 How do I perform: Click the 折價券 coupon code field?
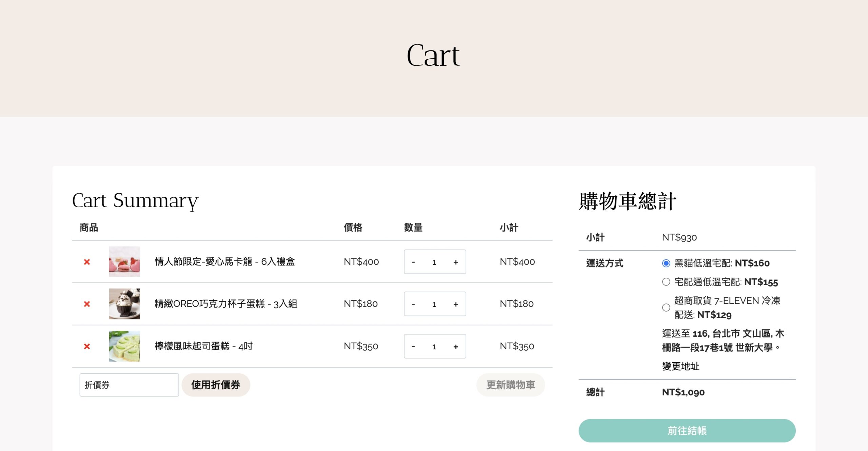pos(129,385)
